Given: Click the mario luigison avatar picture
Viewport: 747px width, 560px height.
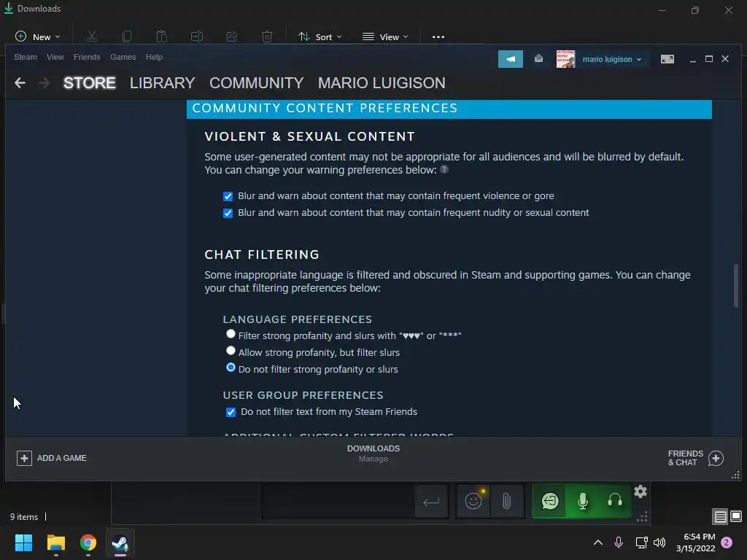Looking at the screenshot, I should pyautogui.click(x=565, y=59).
